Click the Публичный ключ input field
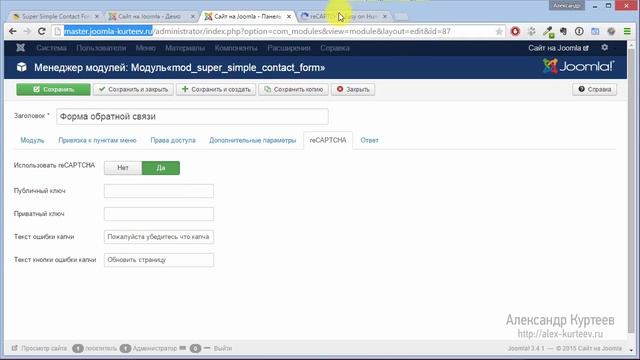 pyautogui.click(x=159, y=191)
